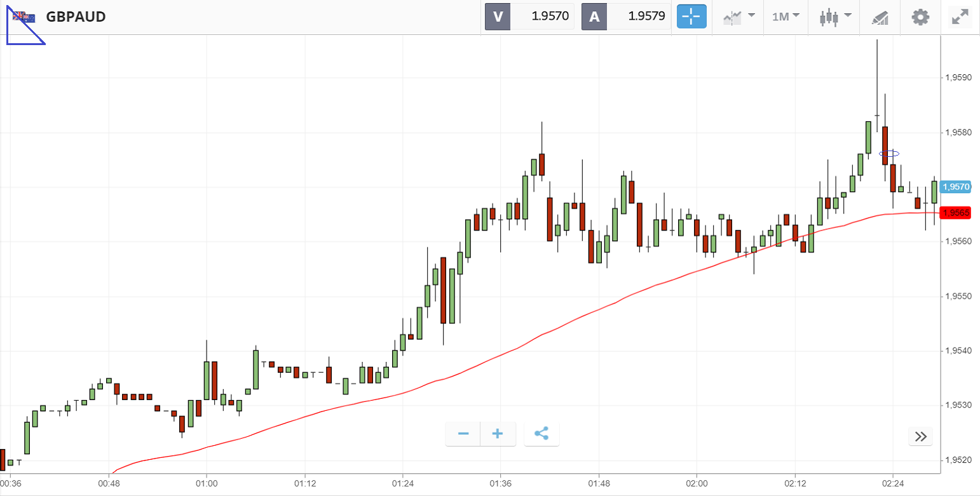Open the 1M timeframe dropdown
Viewport: 980px width, 496px height.
786,17
